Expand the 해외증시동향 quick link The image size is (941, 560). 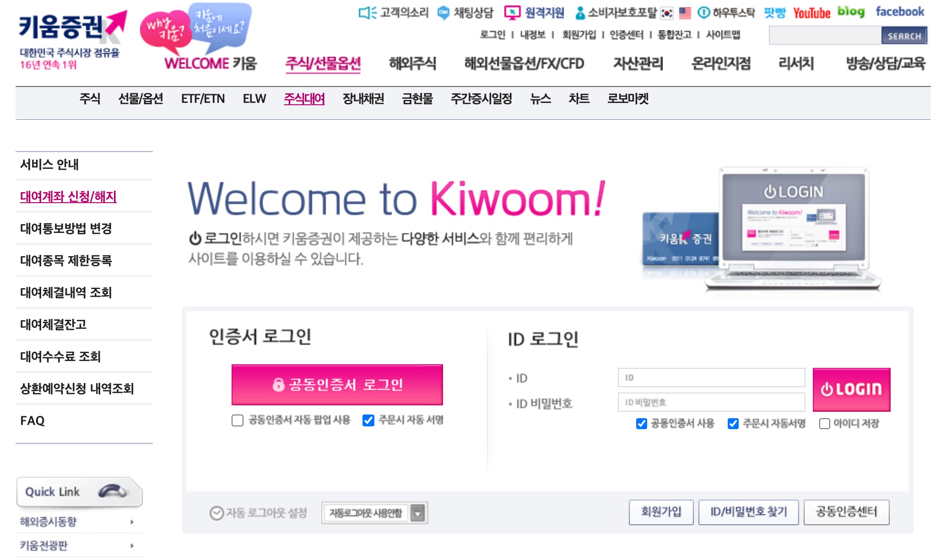click(78, 522)
